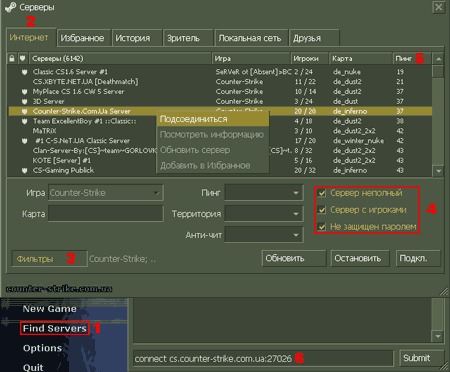Click the console output scroll down arrow
Viewport: 450px width, 372px height.
tap(438, 336)
